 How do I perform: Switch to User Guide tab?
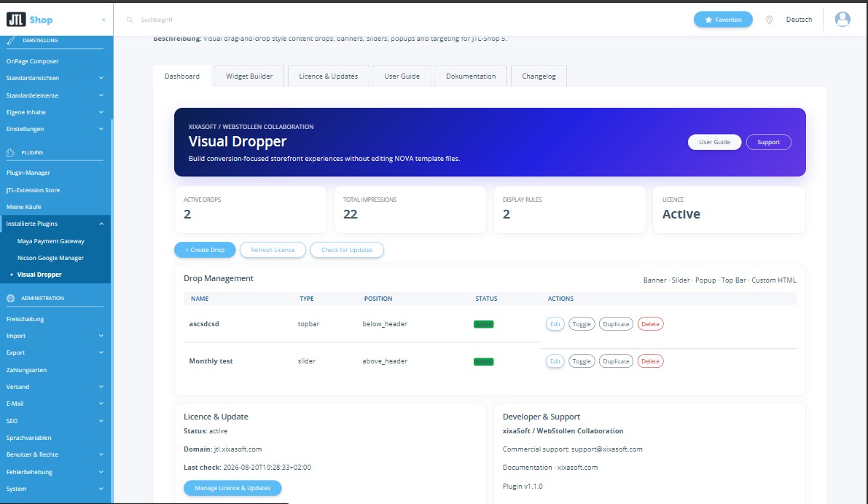pyautogui.click(x=402, y=76)
